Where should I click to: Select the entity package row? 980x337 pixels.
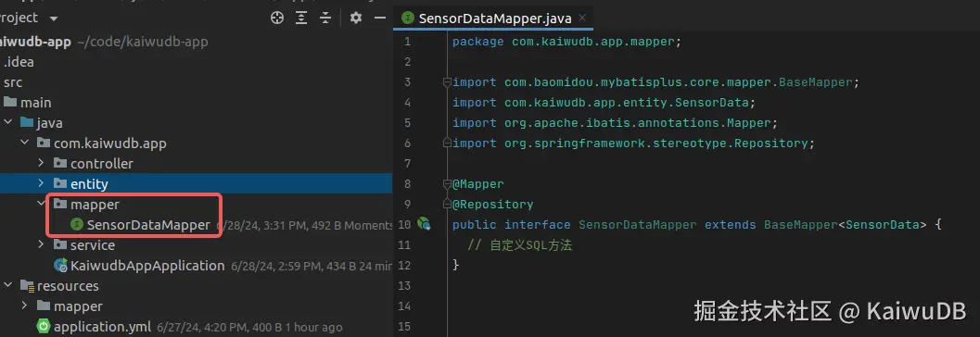click(x=196, y=184)
